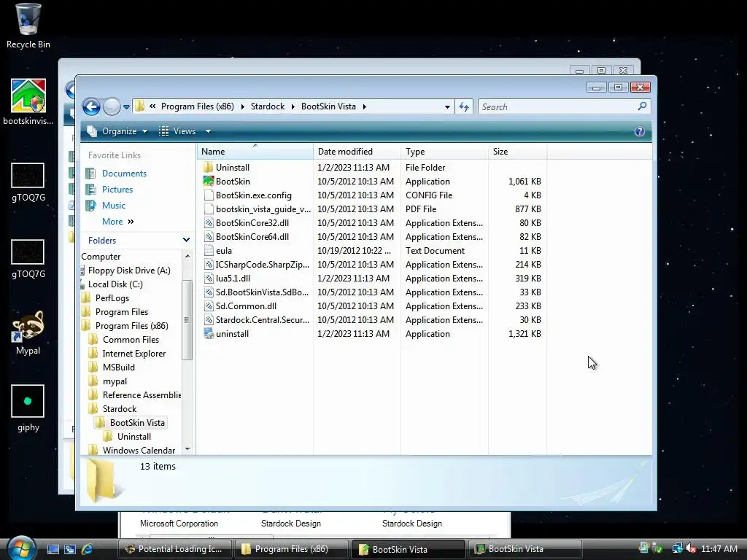Screen dimensions: 747x560
Task: Select Program Files (x86) in breadcrumb
Action: [x=197, y=106]
